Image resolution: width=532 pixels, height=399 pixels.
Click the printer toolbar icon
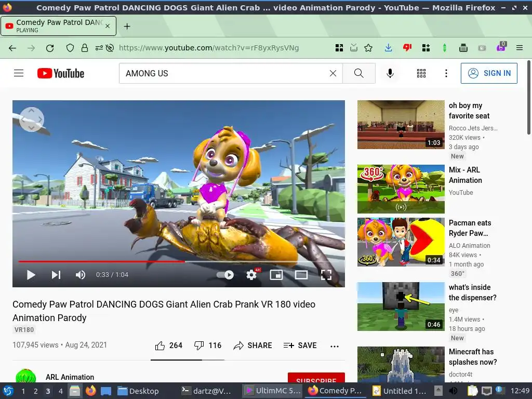click(463, 48)
